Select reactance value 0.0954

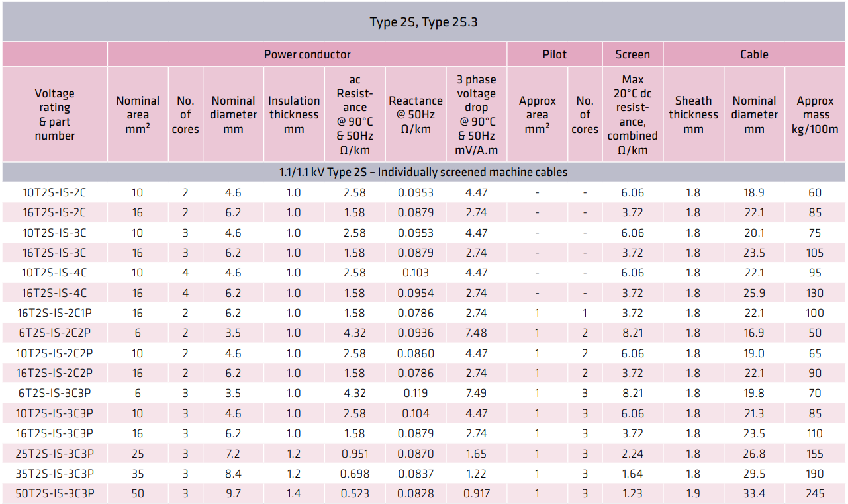click(416, 293)
